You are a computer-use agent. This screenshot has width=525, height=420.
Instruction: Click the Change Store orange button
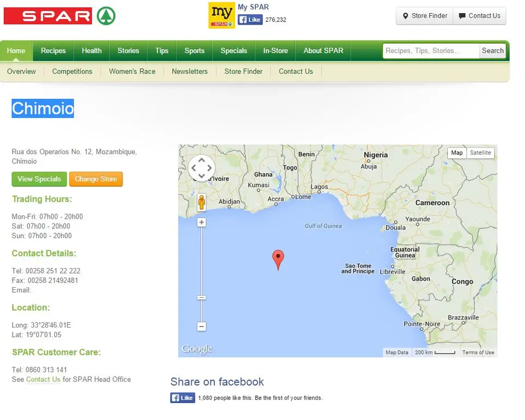tap(96, 179)
